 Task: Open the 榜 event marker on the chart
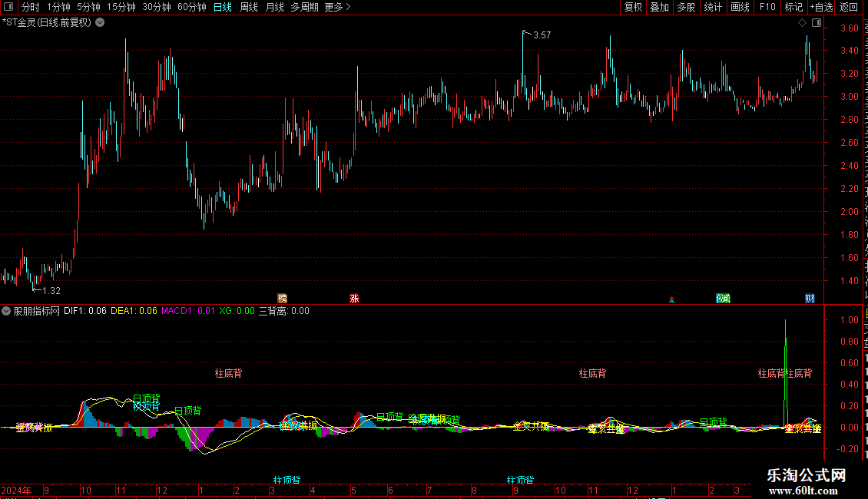283,298
